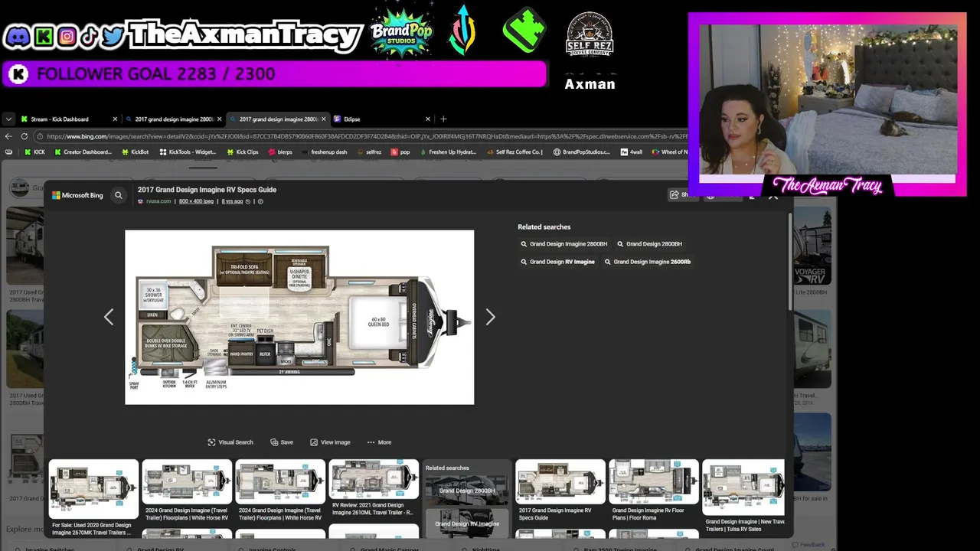Open Used 2020 Grand Design Imagine 2670MK thumbnail

point(93,490)
